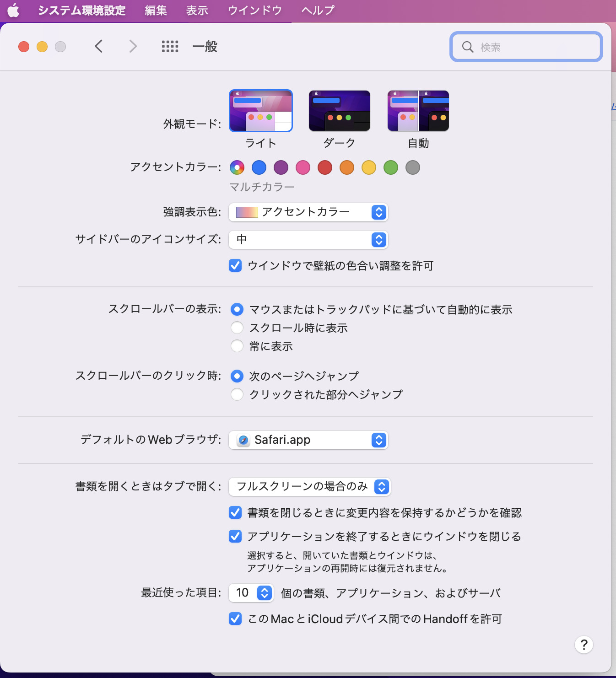Image resolution: width=616 pixels, height=678 pixels.
Task: Go forward with the right chevron
Action: [133, 46]
